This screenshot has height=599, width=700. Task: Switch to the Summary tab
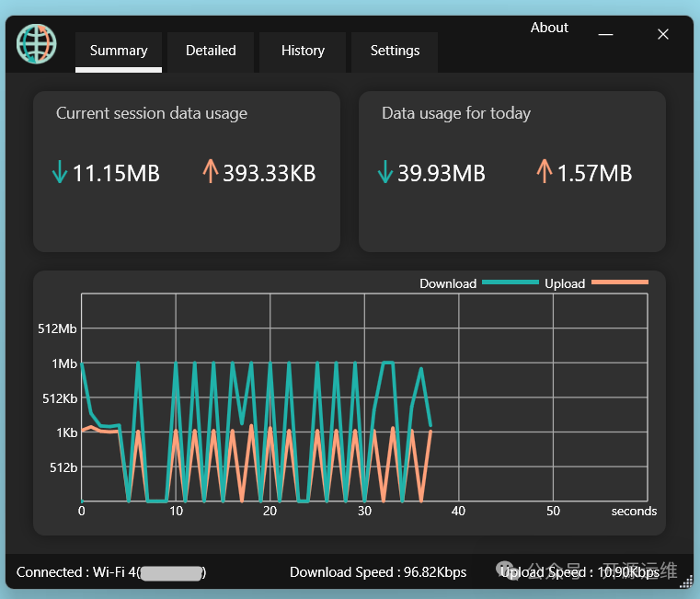click(119, 52)
